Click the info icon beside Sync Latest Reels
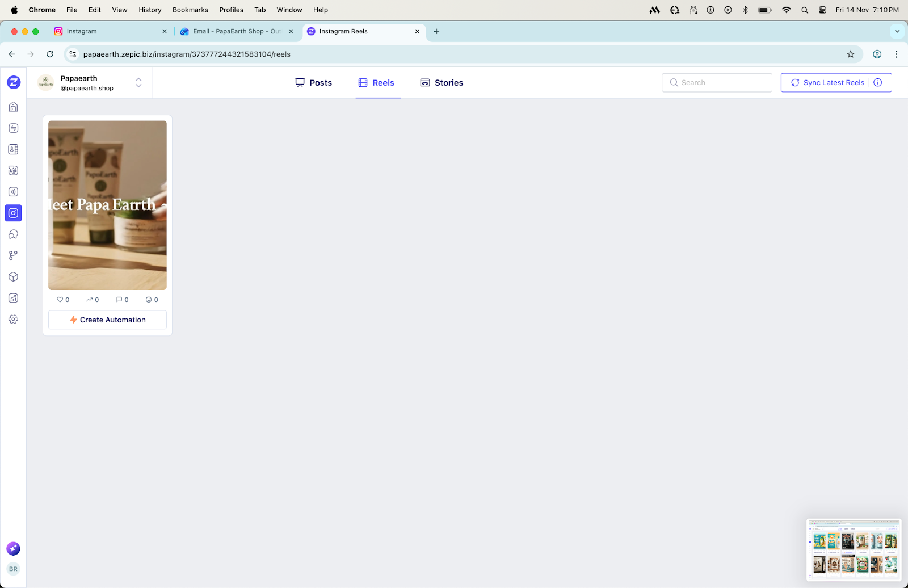 (878, 82)
